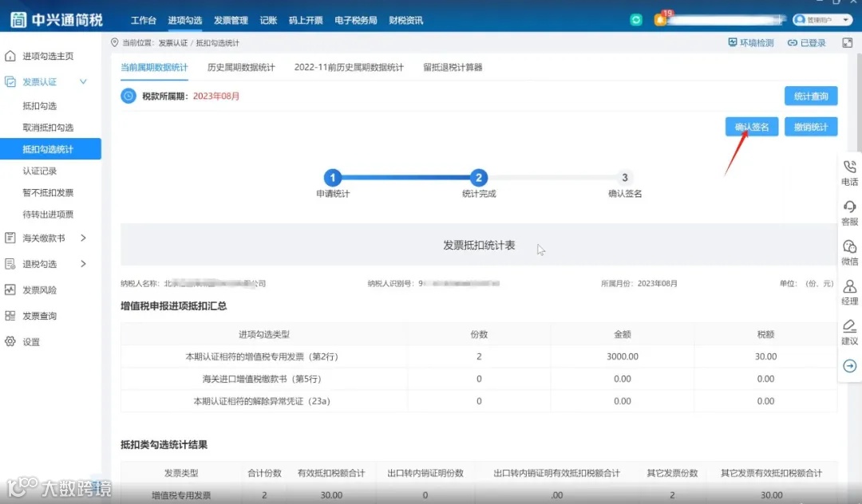The image size is (862, 504).
Task: Click the 客服 customer service icon
Action: (x=849, y=212)
